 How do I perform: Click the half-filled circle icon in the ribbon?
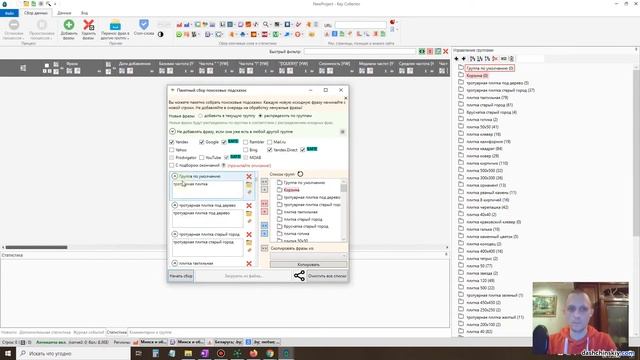click(x=161, y=35)
